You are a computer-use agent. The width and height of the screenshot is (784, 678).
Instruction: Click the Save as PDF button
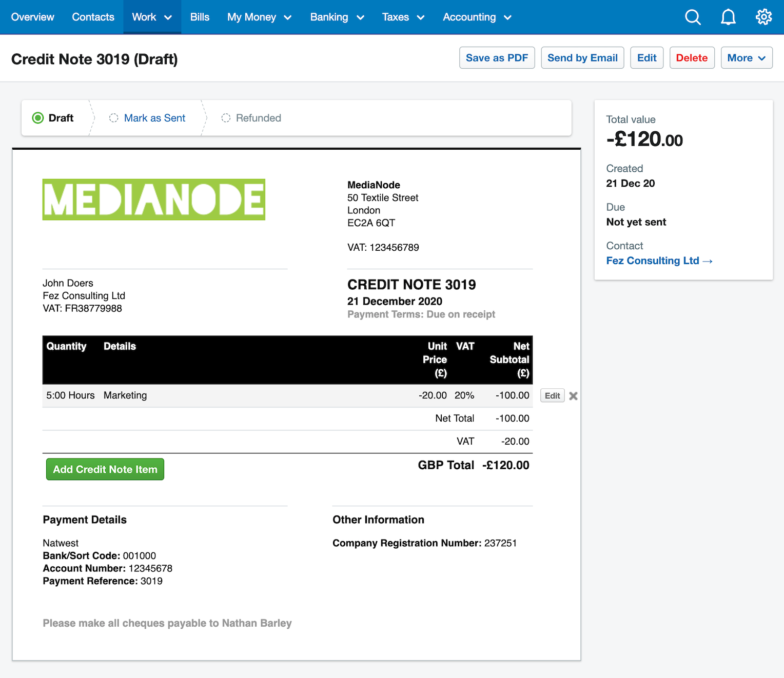point(497,58)
